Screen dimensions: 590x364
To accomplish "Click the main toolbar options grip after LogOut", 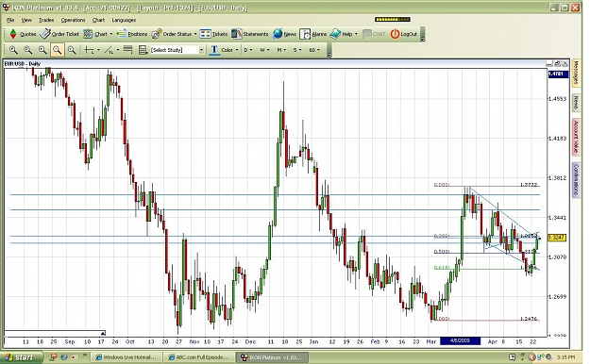I will click(x=423, y=34).
